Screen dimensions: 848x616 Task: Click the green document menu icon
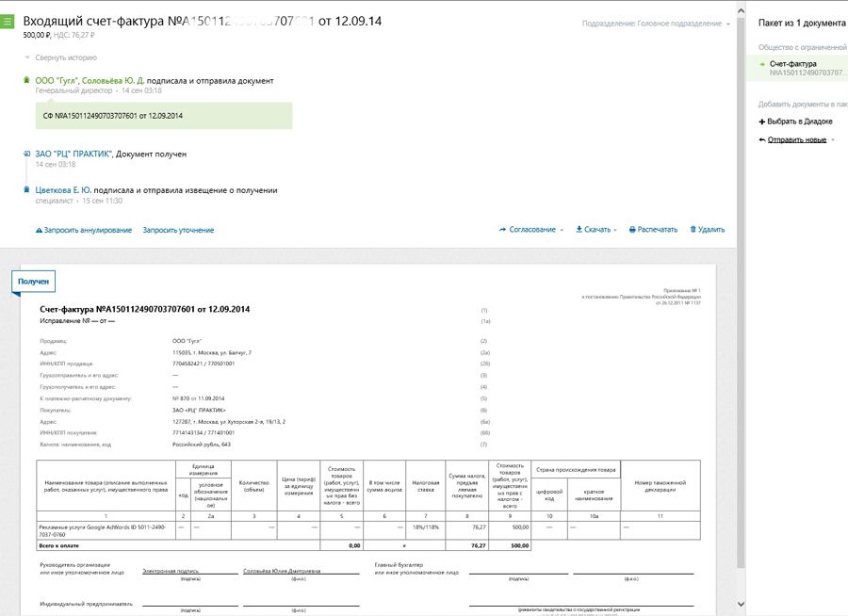8,21
